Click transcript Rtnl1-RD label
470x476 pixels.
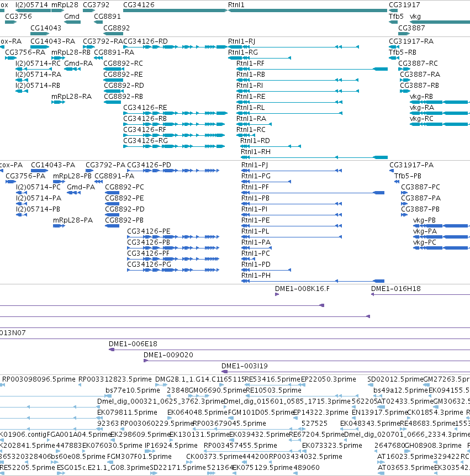pyautogui.click(x=255, y=141)
